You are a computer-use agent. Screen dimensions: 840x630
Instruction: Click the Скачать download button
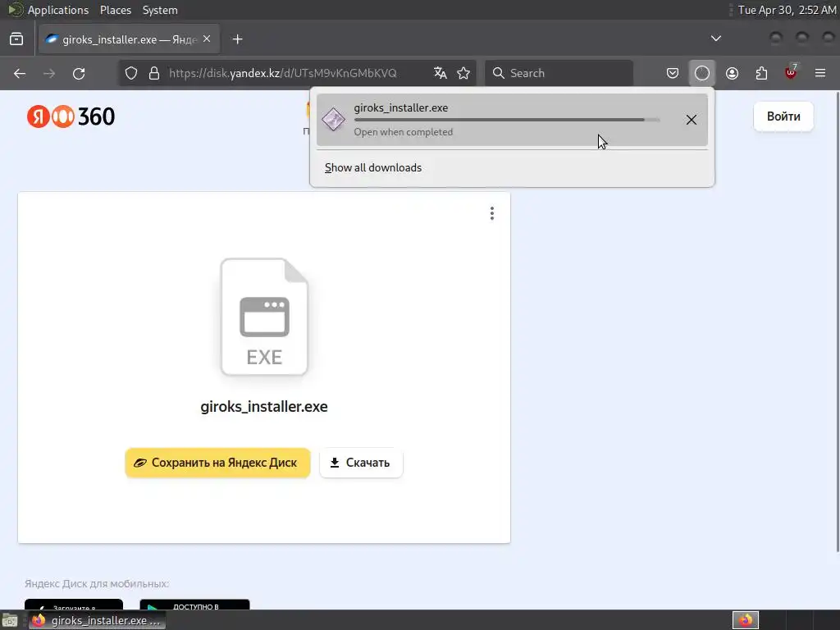361,463
